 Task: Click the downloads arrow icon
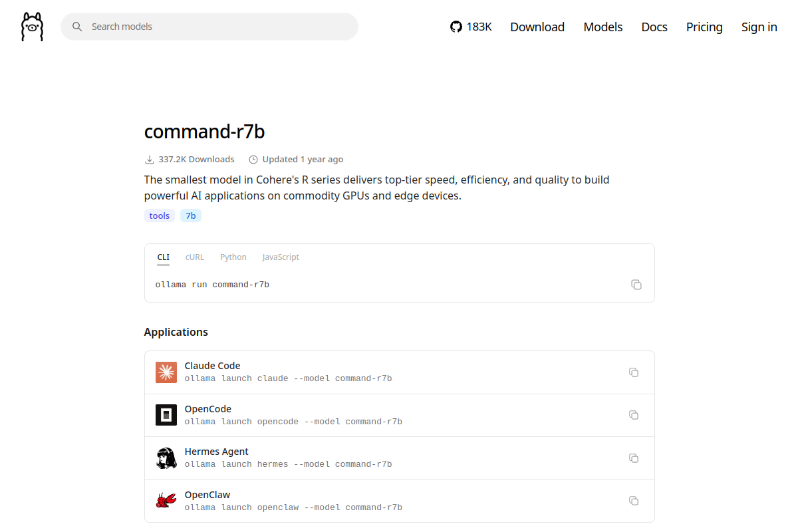pos(149,160)
